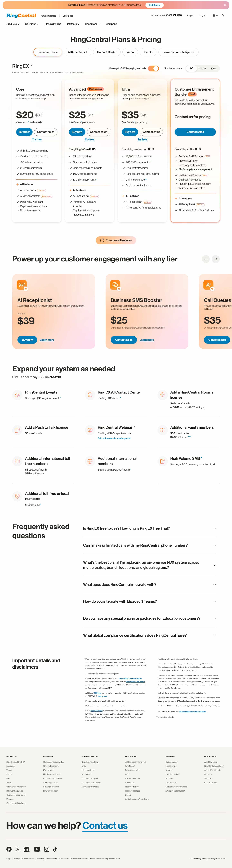Image resolution: width=232 pixels, height=868 pixels.
Task: Click the AI Receptionist card icon
Action: [22, 285]
